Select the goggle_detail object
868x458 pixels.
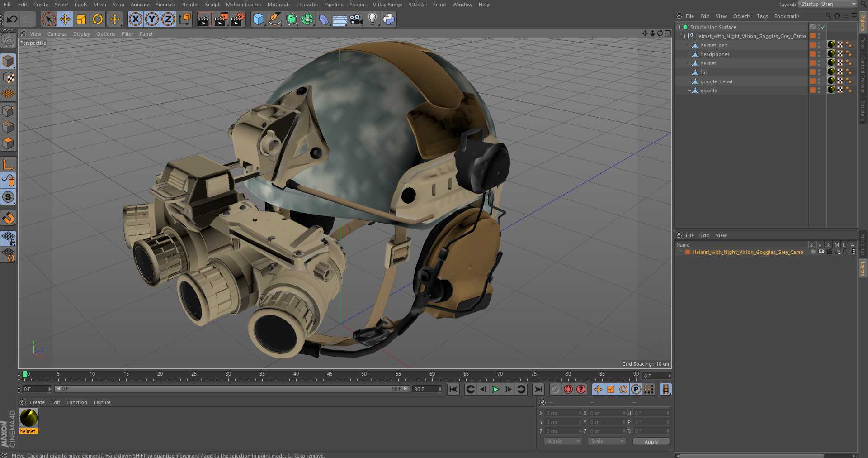716,81
